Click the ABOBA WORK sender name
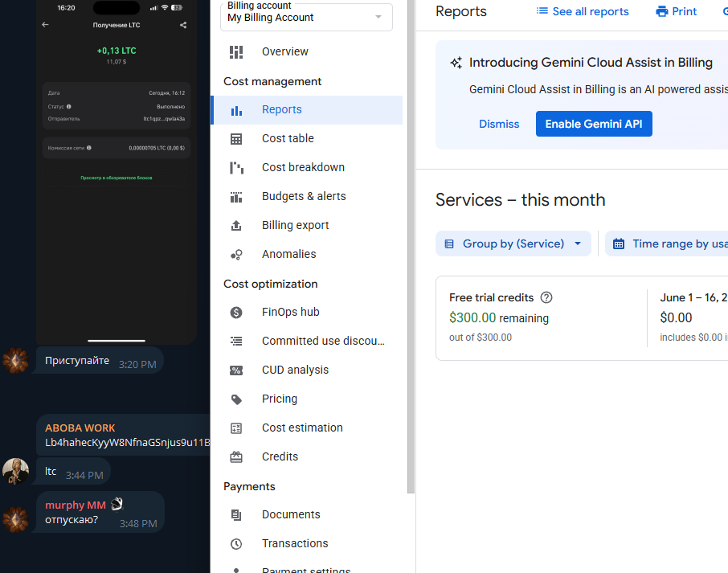 tap(80, 428)
